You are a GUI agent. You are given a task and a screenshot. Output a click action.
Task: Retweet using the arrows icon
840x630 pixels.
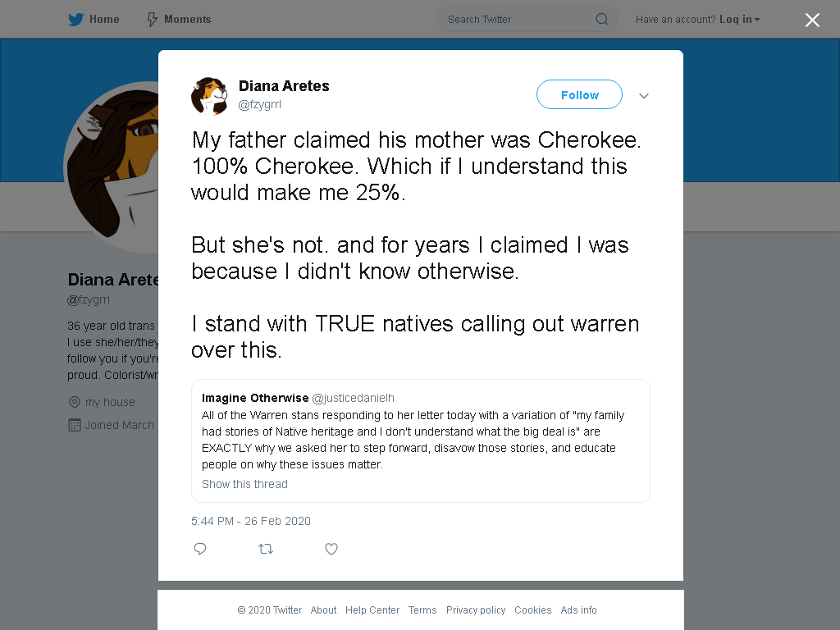tap(266, 549)
